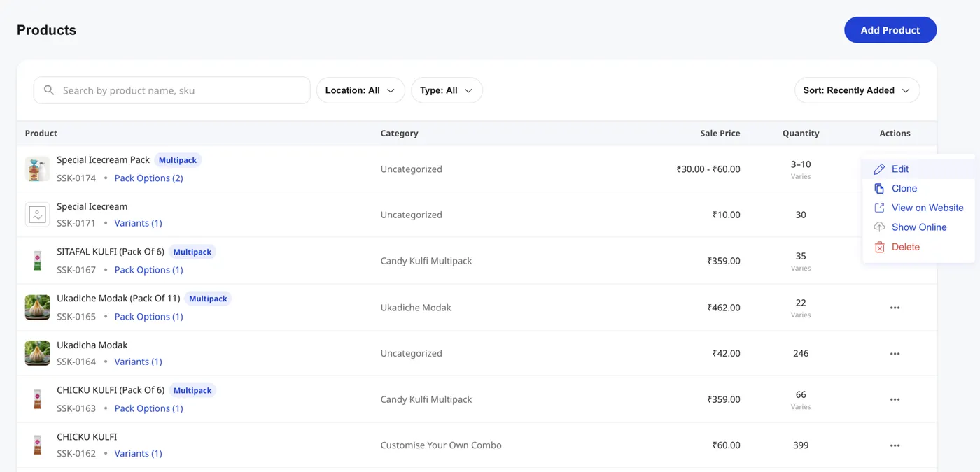This screenshot has height=472, width=980.
Task: Click the Delete trash icon
Action: 879,247
